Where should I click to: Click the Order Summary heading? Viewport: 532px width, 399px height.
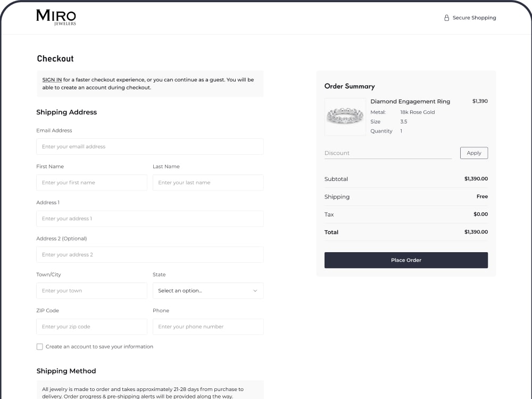pyautogui.click(x=350, y=86)
